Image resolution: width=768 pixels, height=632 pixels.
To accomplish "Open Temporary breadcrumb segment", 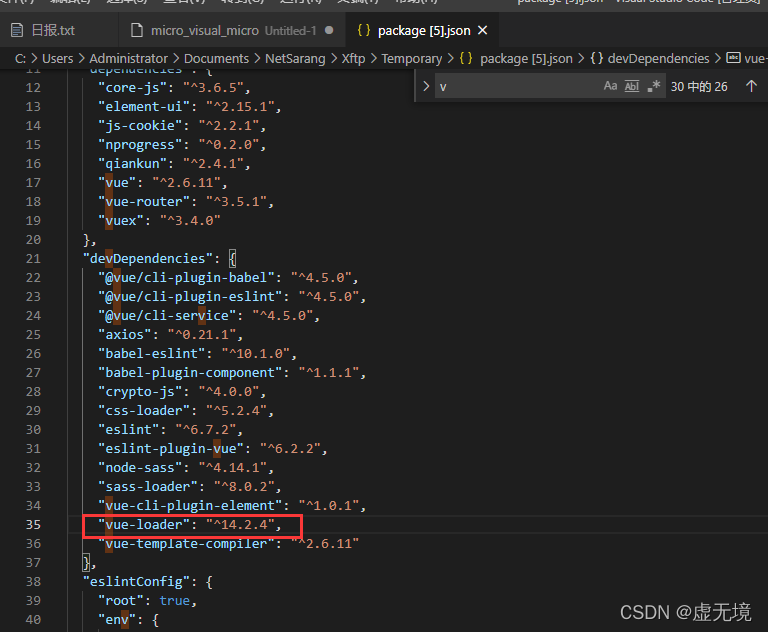I will click(x=411, y=59).
